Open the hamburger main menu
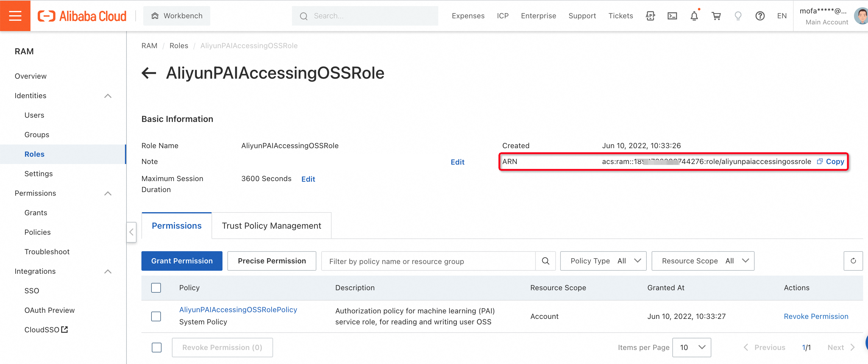 15,16
